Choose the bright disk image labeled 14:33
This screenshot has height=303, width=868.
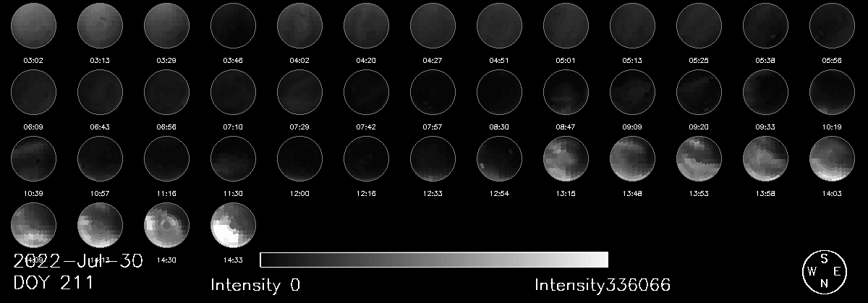(233, 226)
